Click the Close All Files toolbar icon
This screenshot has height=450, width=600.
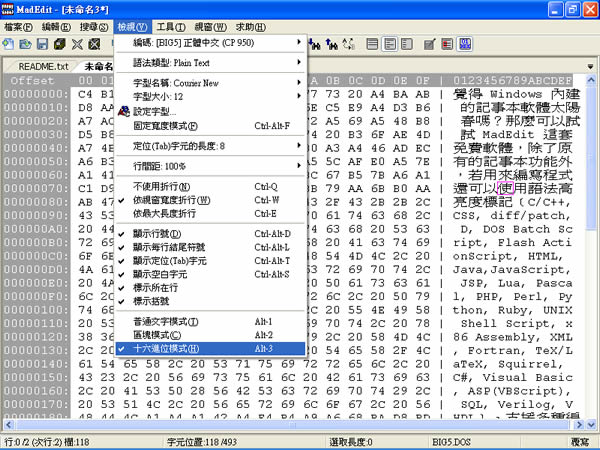point(95,44)
